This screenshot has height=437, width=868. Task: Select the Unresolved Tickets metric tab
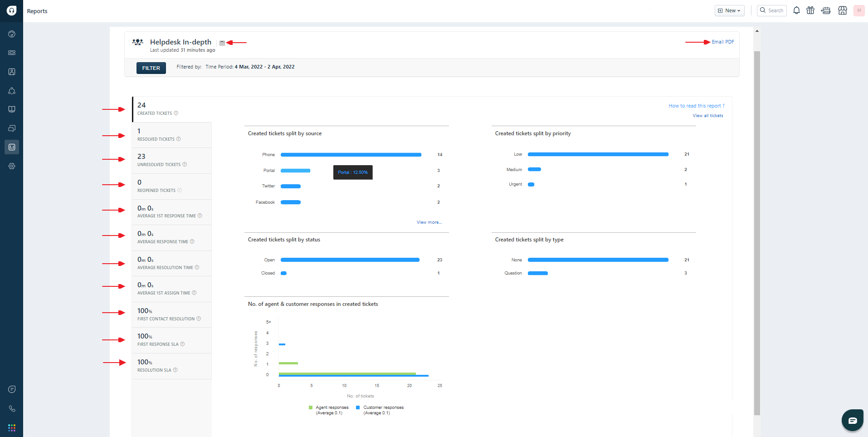point(172,161)
